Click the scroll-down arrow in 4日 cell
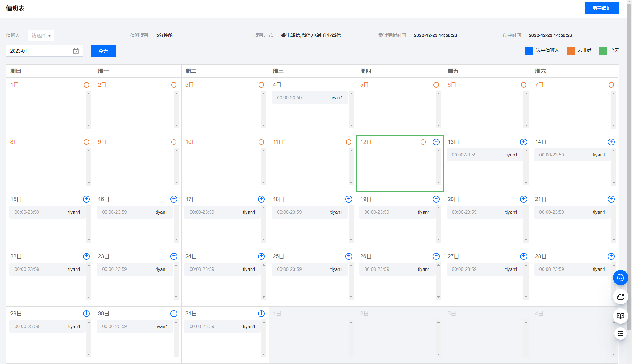Screen dimensions: 632x364 coord(351,125)
